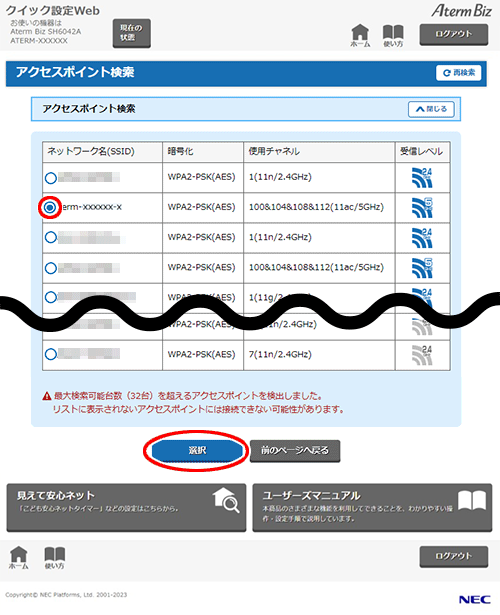Select the fourth row 5GHz SSID radio button

(x=51, y=268)
